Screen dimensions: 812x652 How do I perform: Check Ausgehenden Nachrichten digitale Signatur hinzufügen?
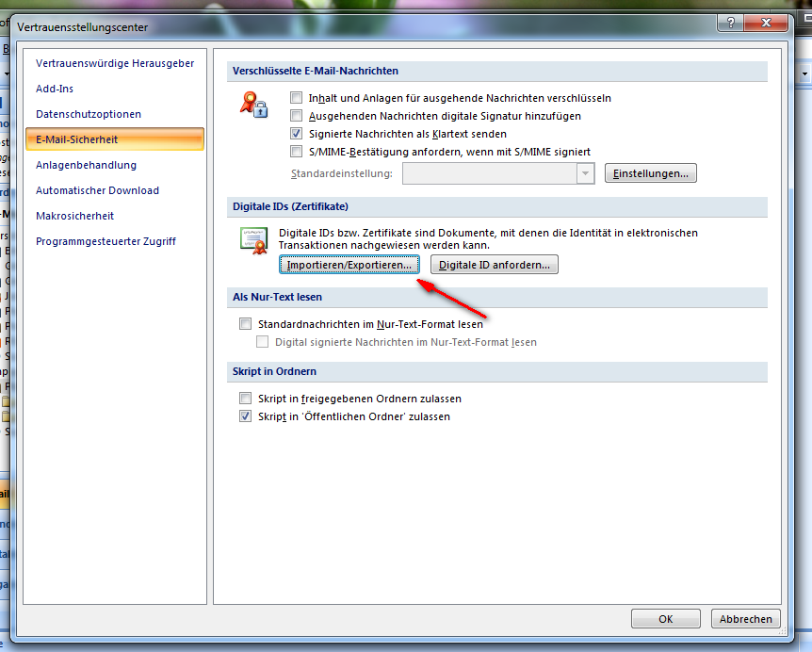(x=296, y=116)
